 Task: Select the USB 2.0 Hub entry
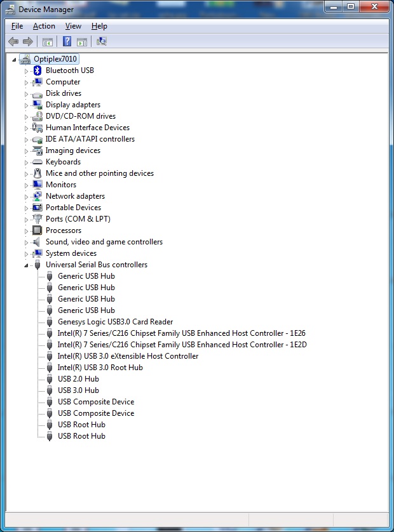[x=78, y=379]
